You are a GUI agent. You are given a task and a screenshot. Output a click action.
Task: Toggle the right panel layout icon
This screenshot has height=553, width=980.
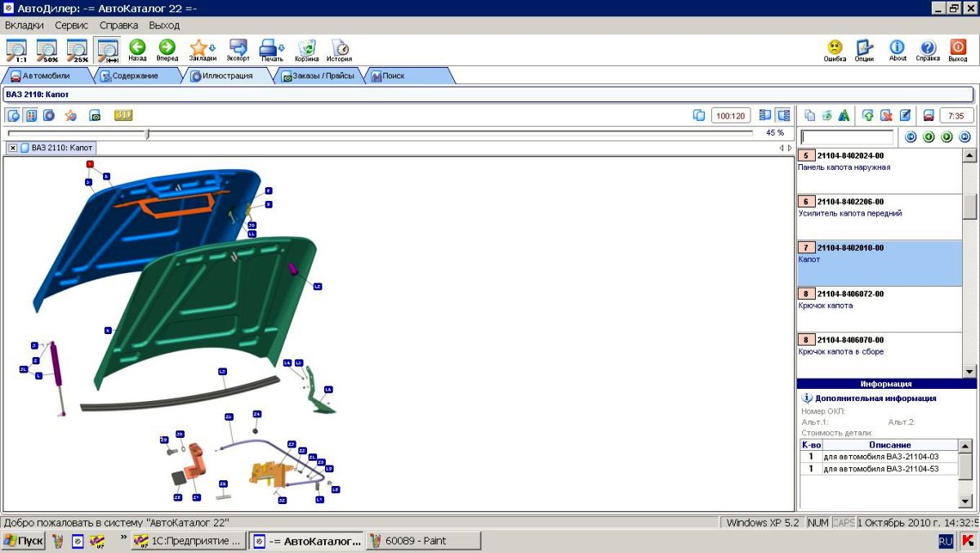coord(783,115)
